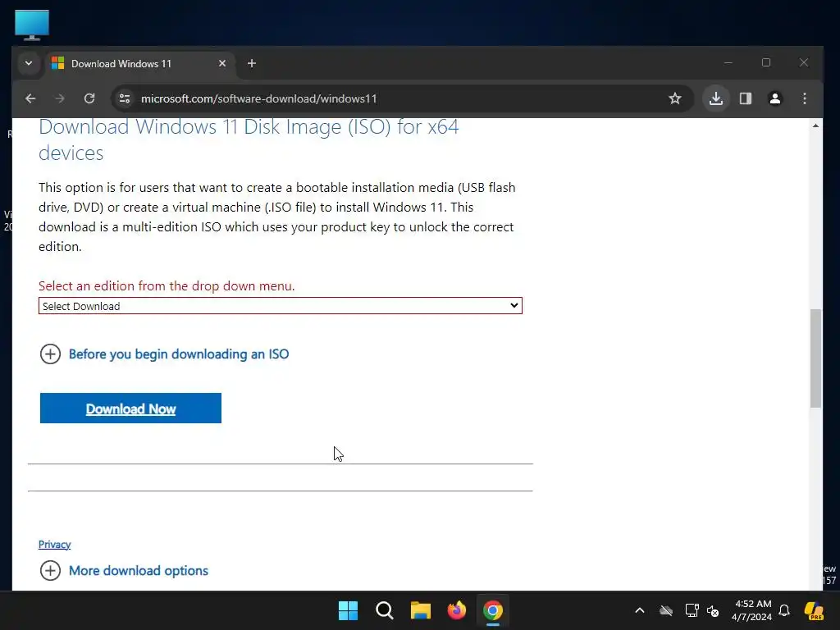The width and height of the screenshot is (840, 630).
Task: Click the Copilot preview taskbar icon
Action: [814, 610]
